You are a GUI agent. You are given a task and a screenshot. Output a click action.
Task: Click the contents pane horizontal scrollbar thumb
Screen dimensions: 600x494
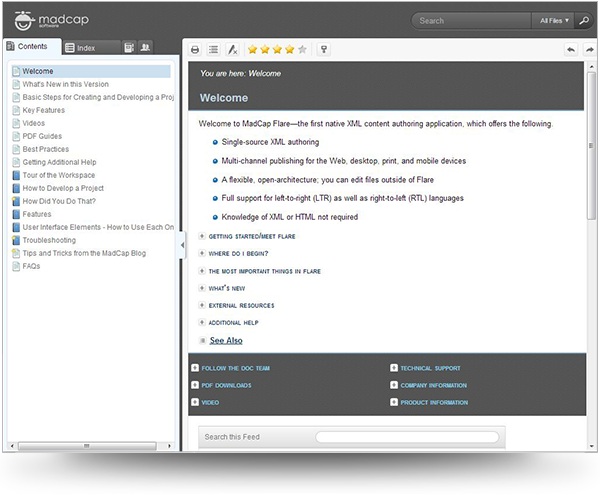pos(87,446)
